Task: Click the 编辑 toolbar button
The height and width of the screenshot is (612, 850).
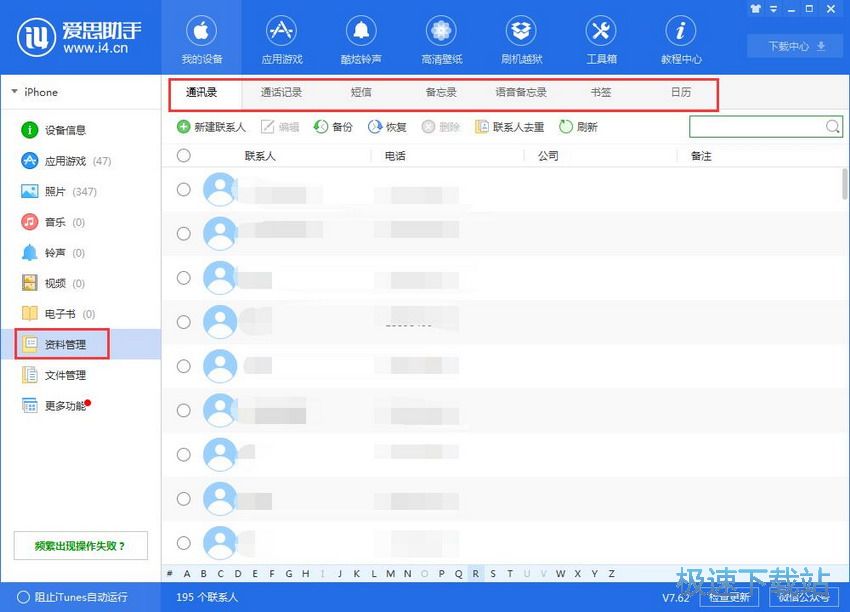Action: tap(280, 127)
